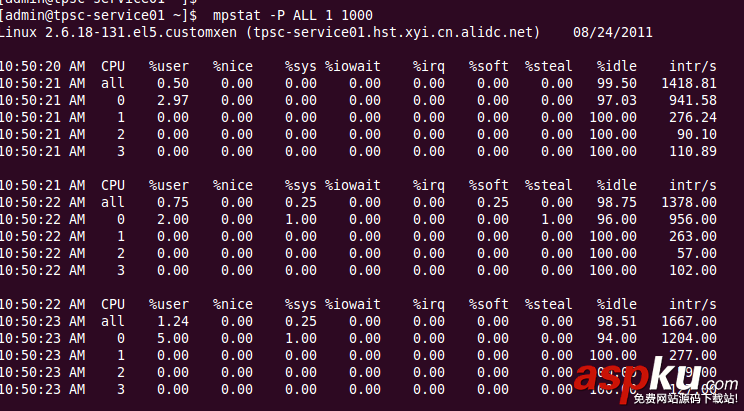Click the '[admin@tpsc-service01 ~]$' prompt before mpstat

coord(98,15)
